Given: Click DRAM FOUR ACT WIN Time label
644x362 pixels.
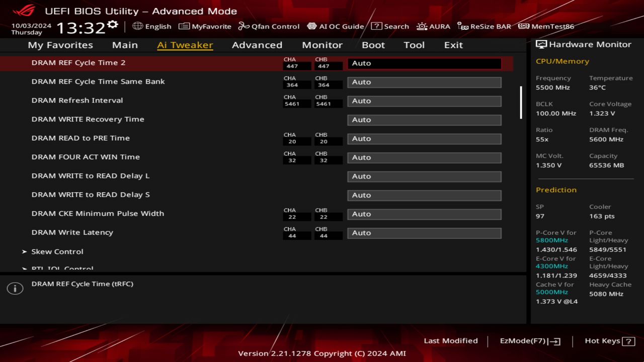Looking at the screenshot, I should tap(86, 157).
